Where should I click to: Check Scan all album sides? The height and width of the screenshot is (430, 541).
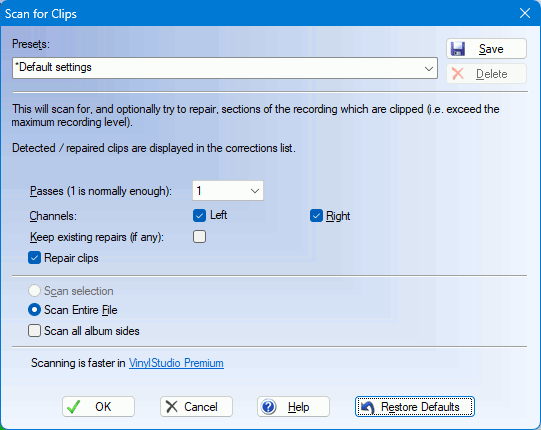(x=35, y=331)
